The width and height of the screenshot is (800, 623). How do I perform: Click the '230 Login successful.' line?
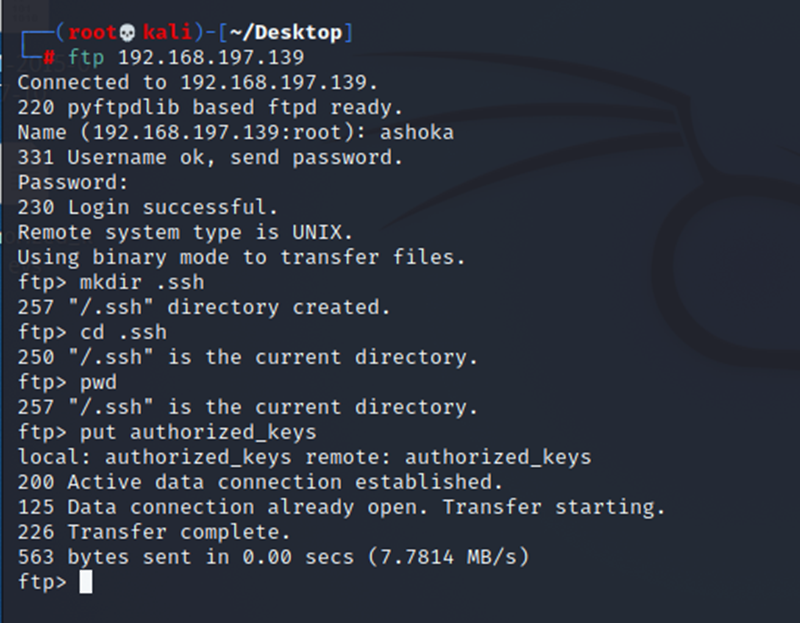(147, 207)
